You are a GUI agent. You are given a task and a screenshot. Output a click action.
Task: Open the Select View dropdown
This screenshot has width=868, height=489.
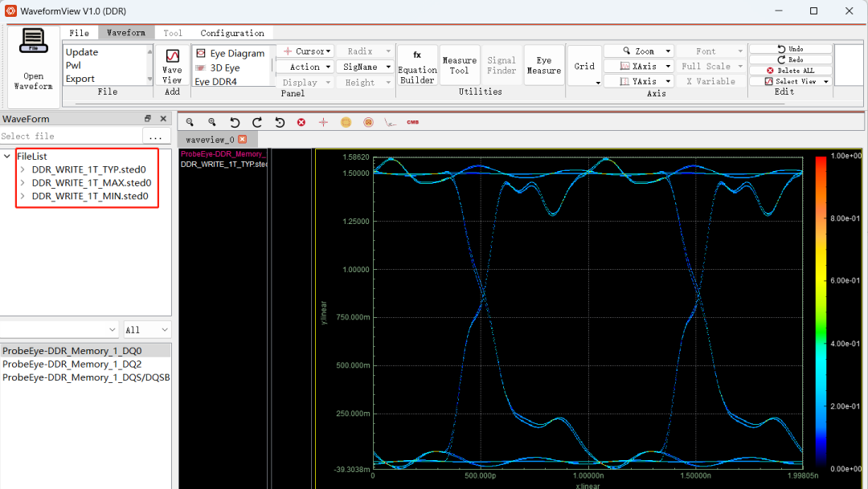click(791, 81)
